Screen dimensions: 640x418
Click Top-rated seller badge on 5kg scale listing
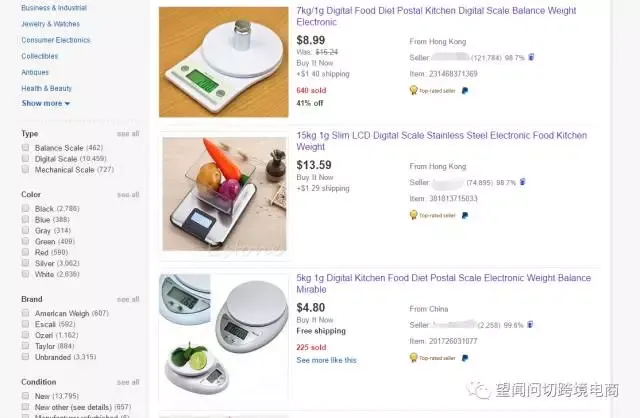click(x=433, y=358)
